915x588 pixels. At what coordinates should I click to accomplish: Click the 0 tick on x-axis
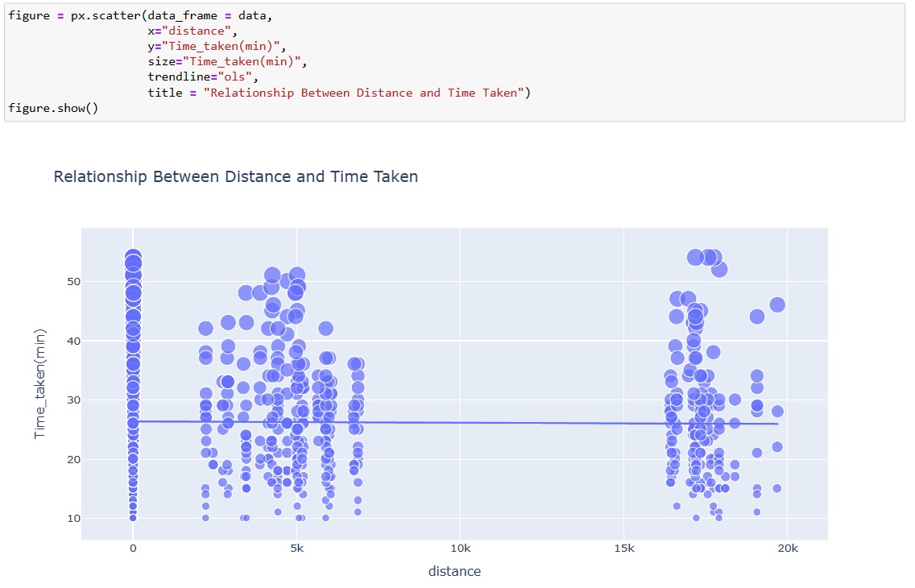(133, 549)
